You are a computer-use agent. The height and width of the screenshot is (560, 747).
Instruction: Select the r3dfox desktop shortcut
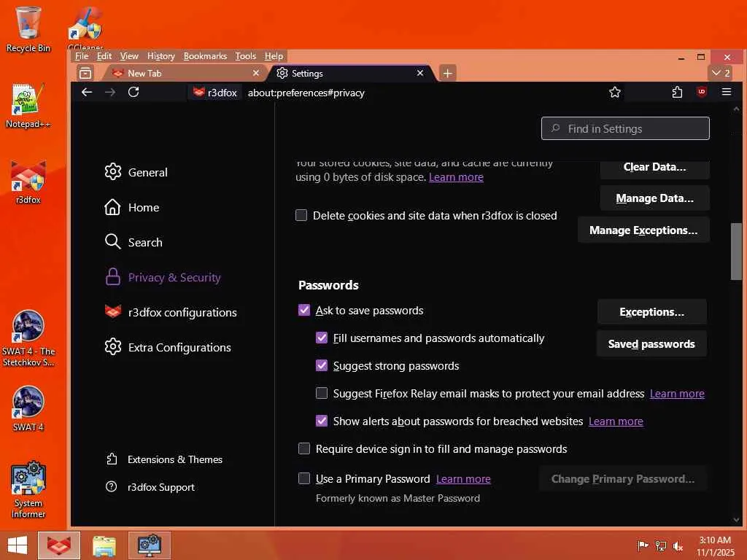[28, 182]
